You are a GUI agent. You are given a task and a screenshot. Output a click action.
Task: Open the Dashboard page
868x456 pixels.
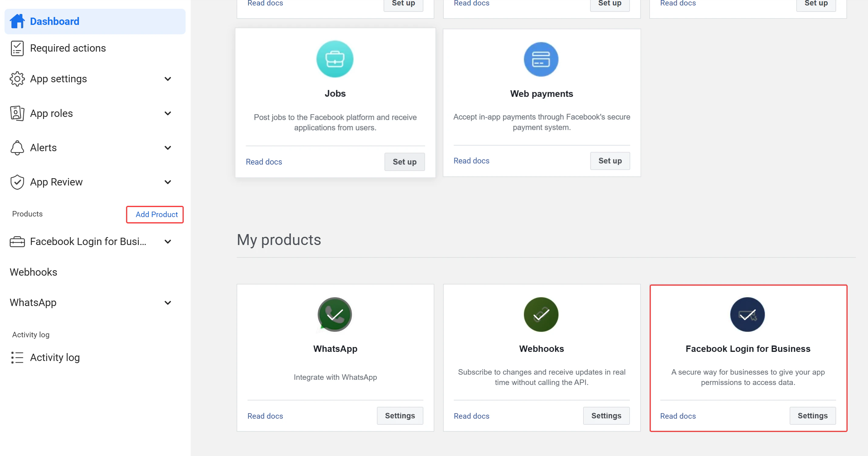(95, 21)
